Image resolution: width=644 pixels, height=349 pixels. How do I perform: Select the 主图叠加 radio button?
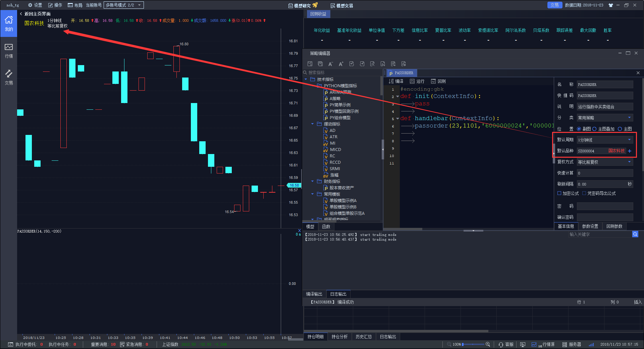(594, 129)
